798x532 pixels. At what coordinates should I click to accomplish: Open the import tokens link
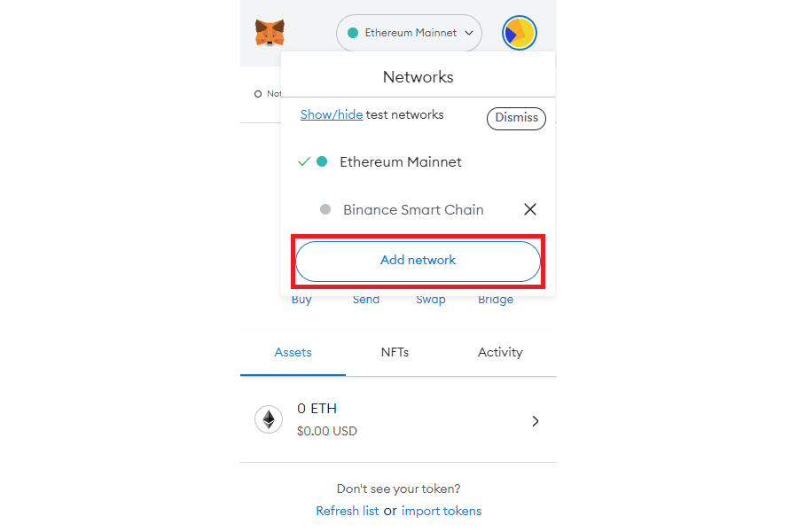pyautogui.click(x=442, y=511)
